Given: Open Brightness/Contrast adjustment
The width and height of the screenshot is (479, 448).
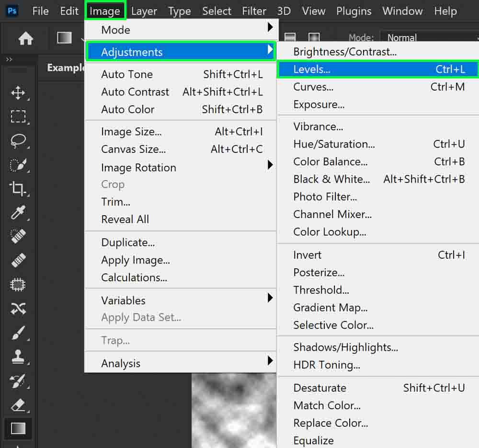Looking at the screenshot, I should (x=378, y=52).
